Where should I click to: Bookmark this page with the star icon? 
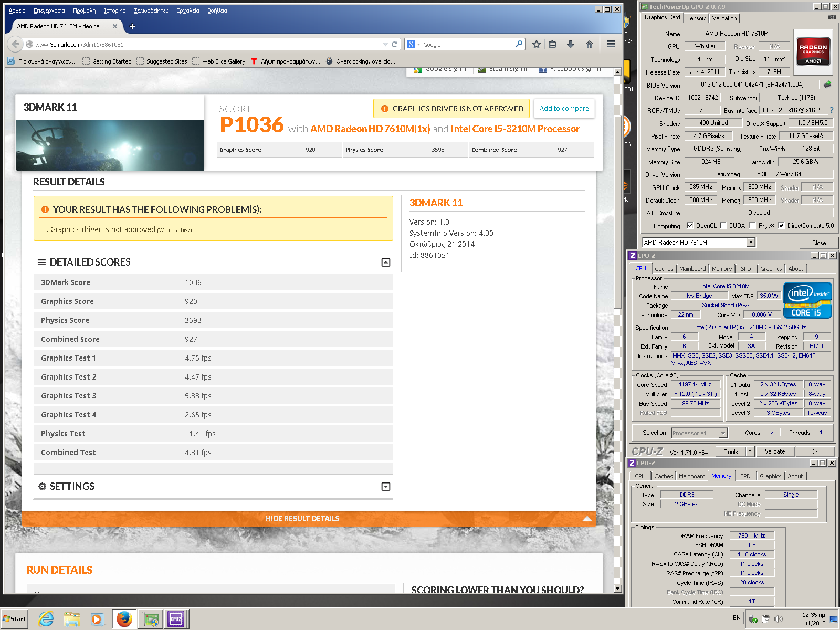pyautogui.click(x=537, y=45)
